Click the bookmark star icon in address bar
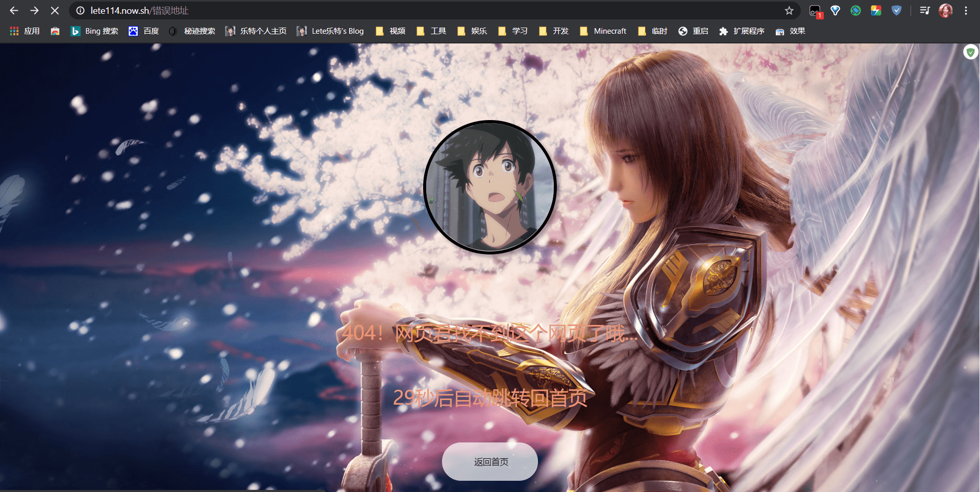This screenshot has width=980, height=492. pyautogui.click(x=789, y=11)
